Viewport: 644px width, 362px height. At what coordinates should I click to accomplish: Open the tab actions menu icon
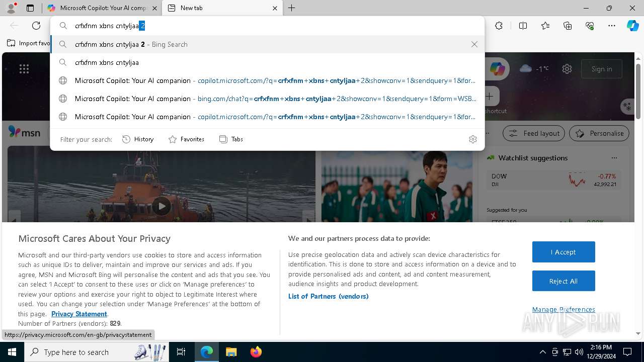(x=30, y=8)
